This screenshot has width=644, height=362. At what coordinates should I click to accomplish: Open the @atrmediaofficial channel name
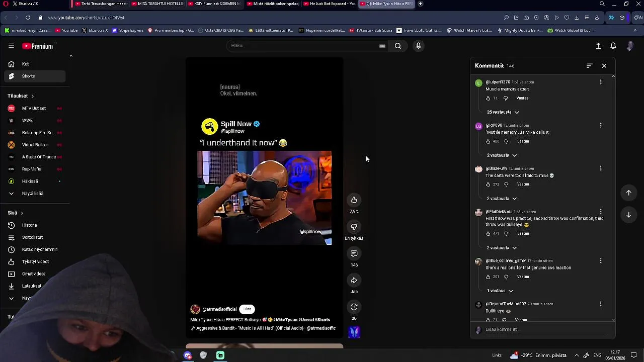219,309
